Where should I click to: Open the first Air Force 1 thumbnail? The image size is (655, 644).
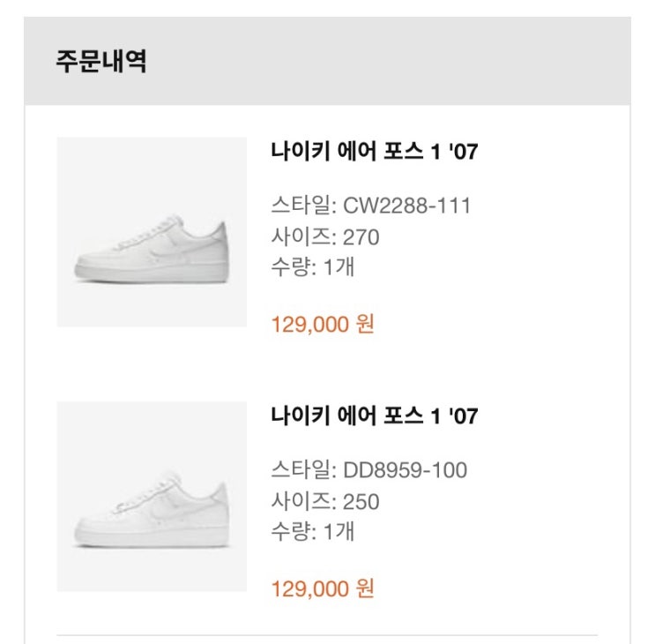[152, 232]
